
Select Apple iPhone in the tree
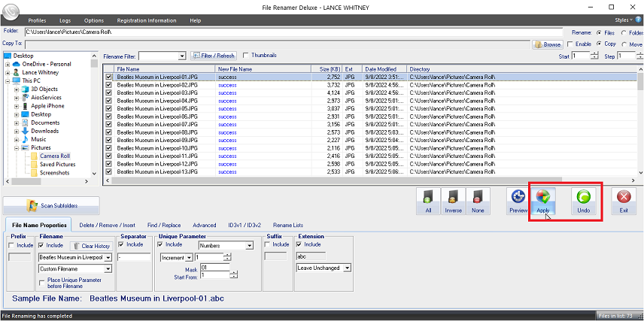[x=47, y=106]
